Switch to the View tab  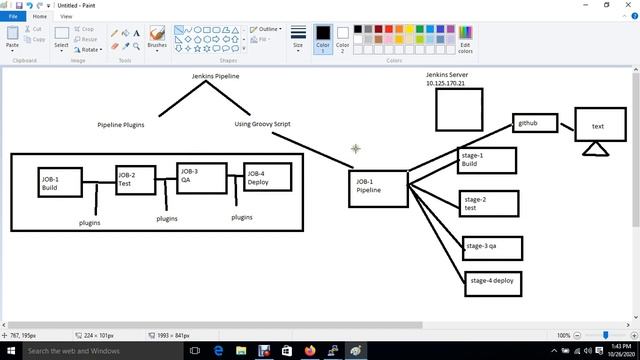click(x=66, y=16)
